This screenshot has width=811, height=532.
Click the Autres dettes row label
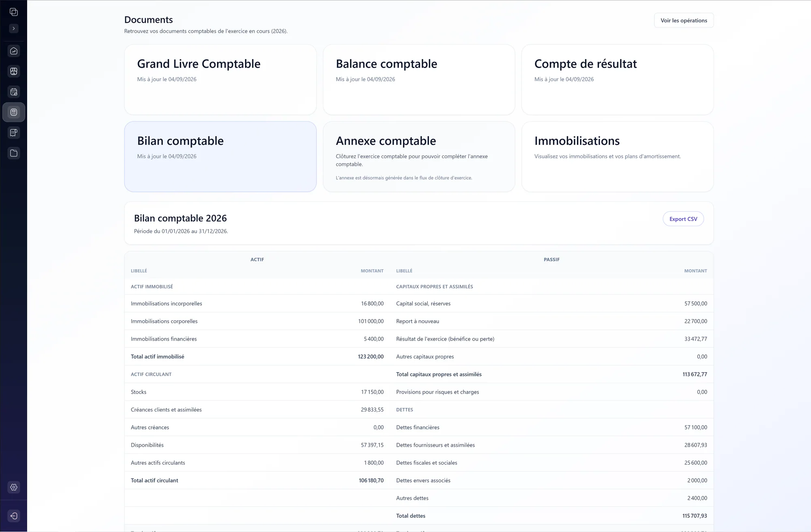pos(412,498)
